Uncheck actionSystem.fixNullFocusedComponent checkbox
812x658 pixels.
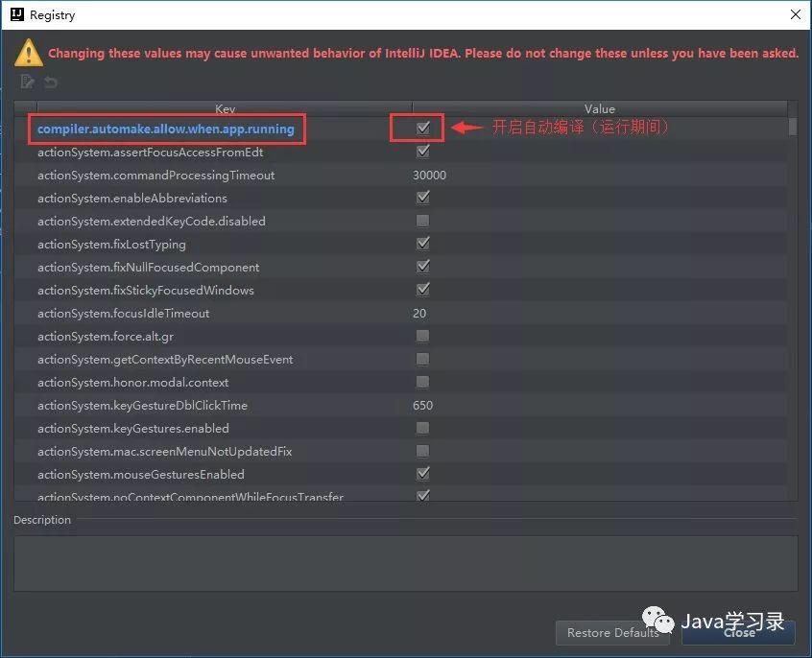423,266
